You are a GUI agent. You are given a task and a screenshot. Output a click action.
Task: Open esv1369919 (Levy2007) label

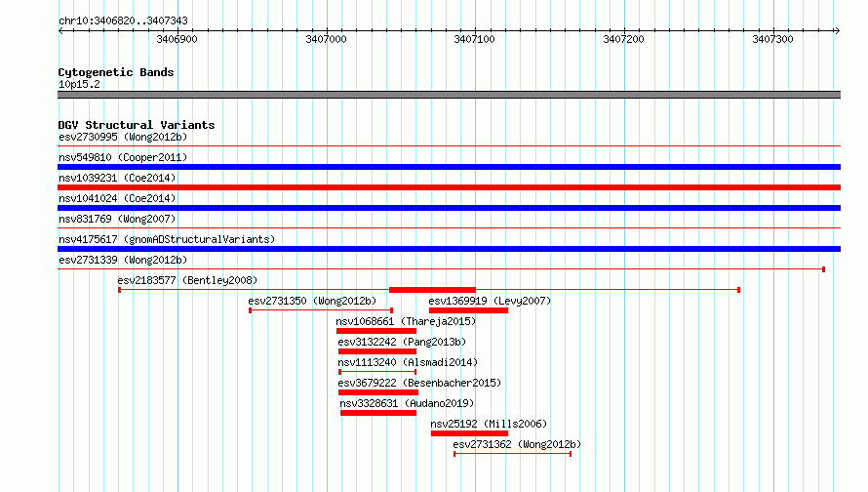click(490, 301)
